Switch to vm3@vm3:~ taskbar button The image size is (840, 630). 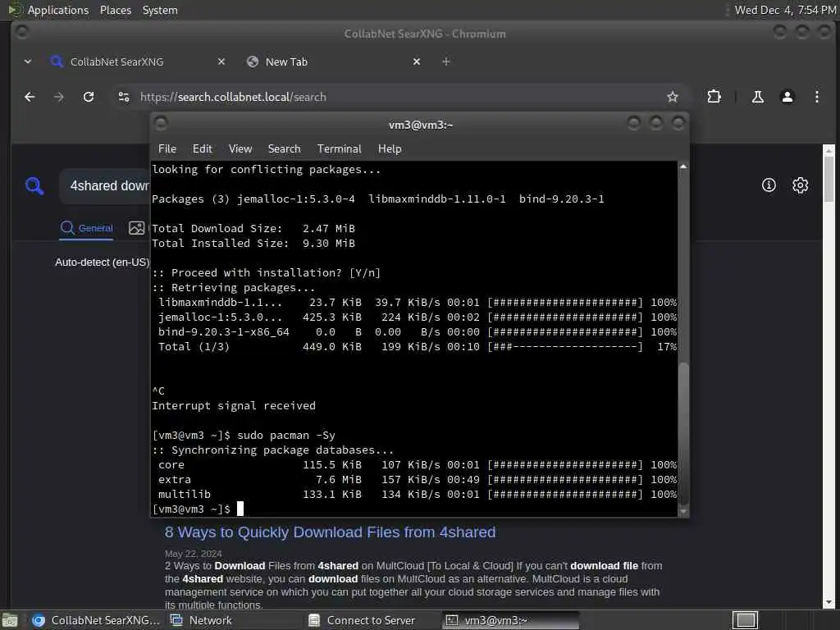coord(511,620)
